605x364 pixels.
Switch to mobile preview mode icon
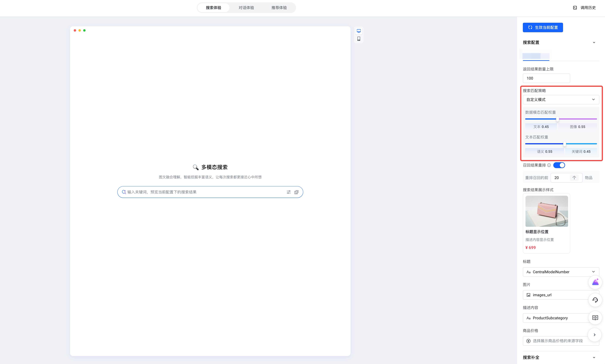(x=359, y=39)
